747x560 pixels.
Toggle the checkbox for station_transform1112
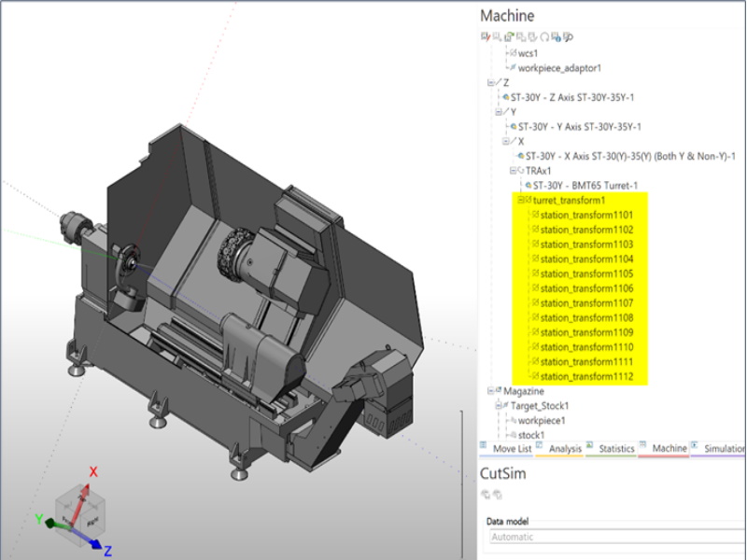(535, 377)
